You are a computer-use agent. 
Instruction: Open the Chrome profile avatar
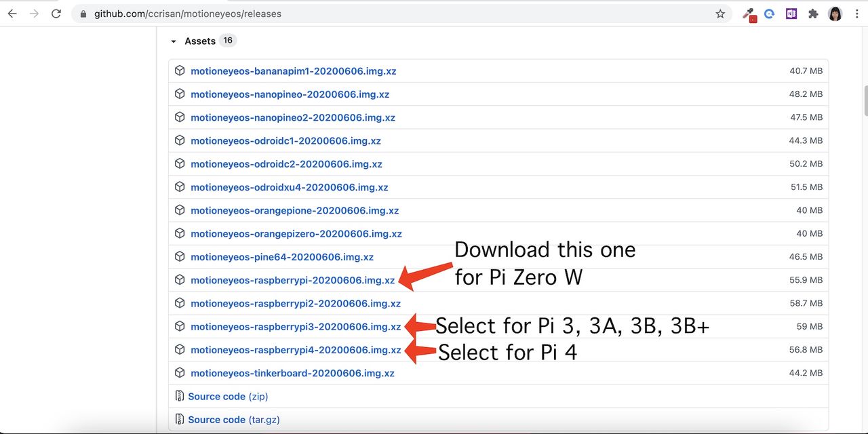[x=835, y=14]
